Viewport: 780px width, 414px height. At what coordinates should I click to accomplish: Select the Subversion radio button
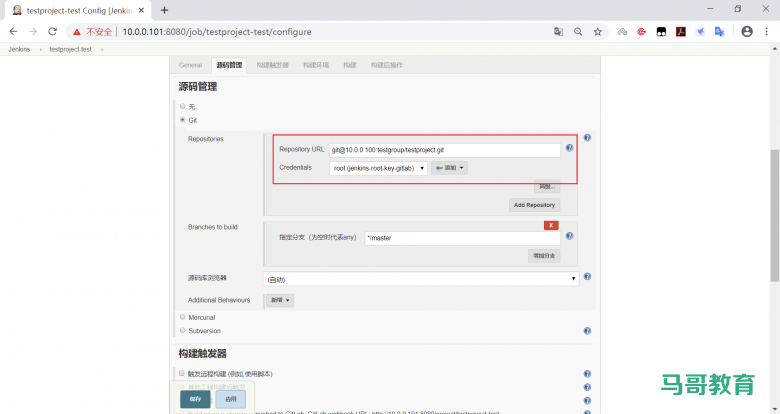183,330
